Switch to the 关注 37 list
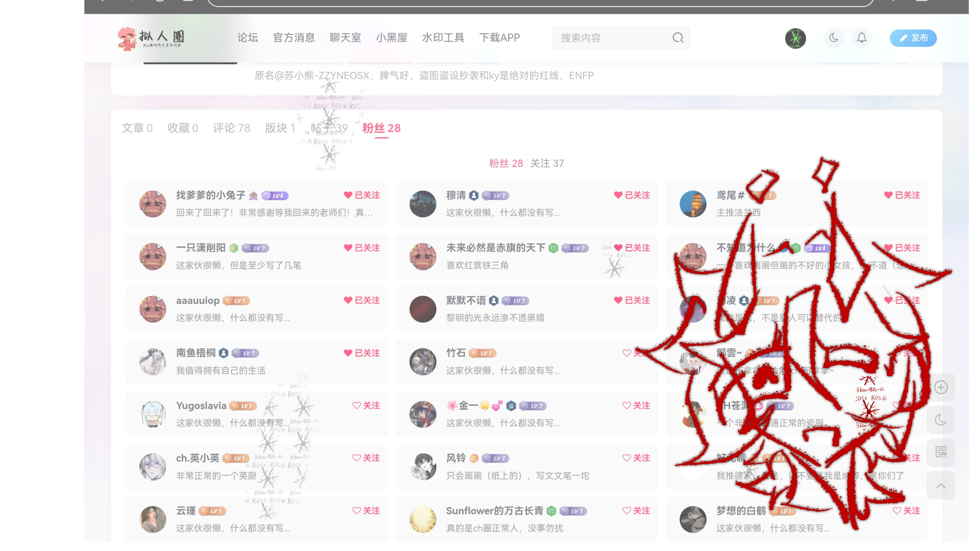The height and width of the screenshot is (551, 980). 547,163
